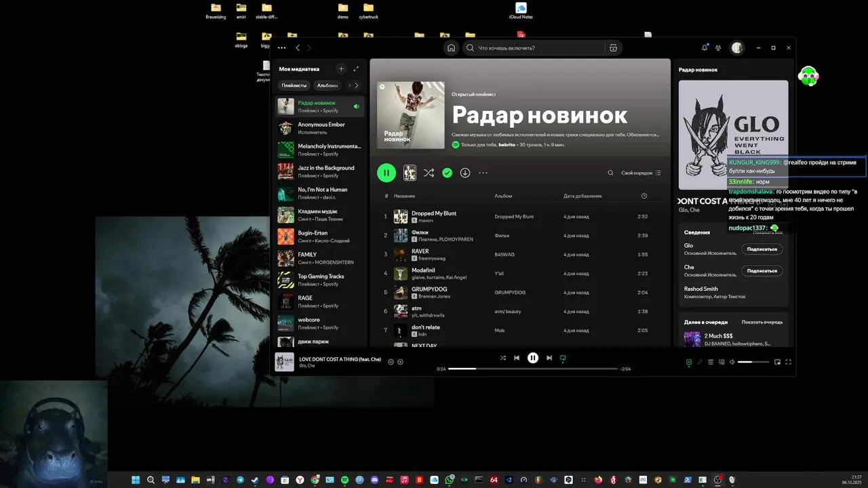Pause playback in the bottom player bar

[533, 358]
